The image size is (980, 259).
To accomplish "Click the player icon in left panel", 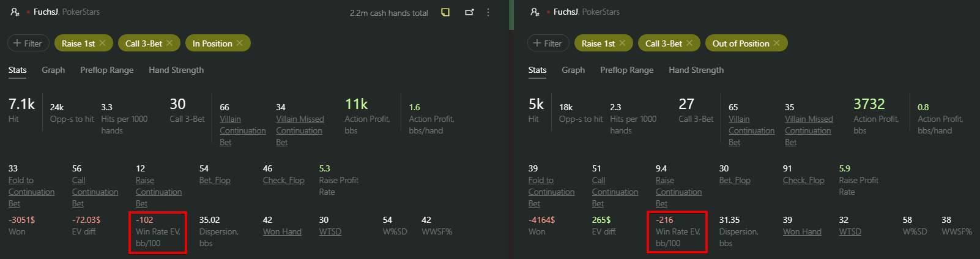I will click(15, 12).
